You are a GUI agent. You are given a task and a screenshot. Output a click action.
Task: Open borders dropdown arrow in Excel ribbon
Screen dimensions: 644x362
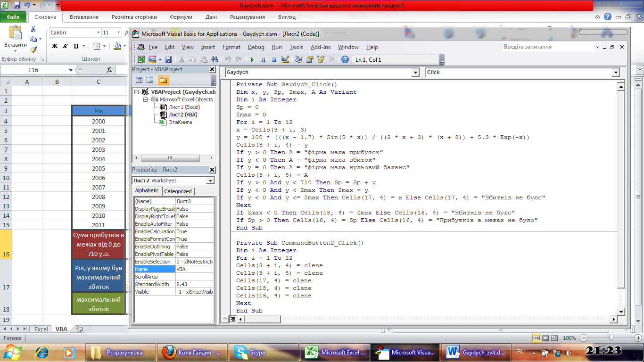(105, 46)
